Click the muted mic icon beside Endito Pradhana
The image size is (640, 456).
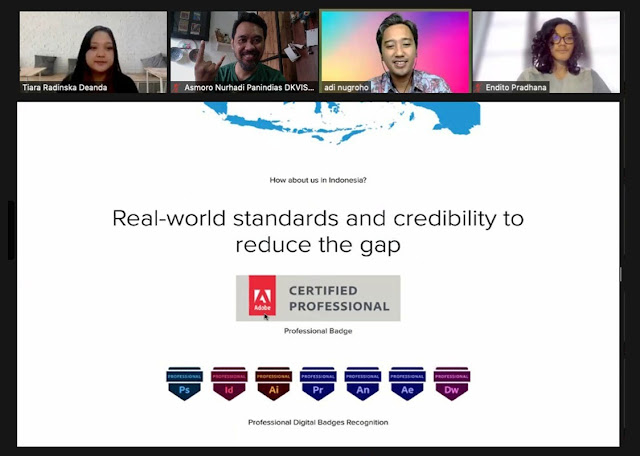point(478,87)
